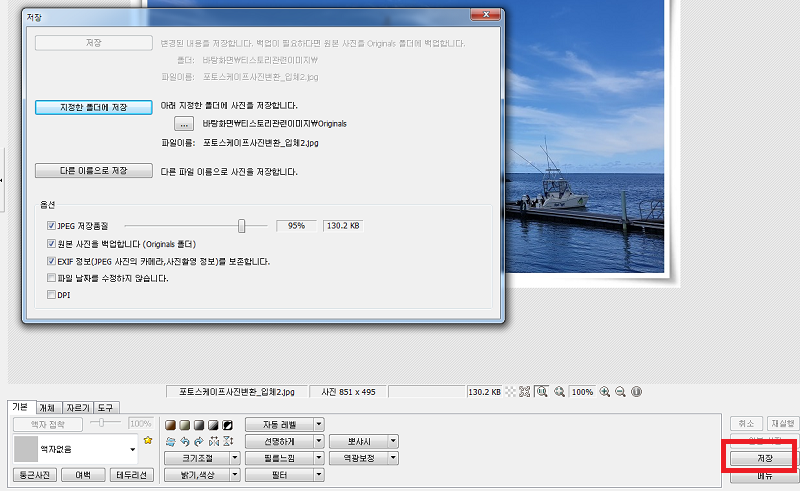Click the JPEG quality slider handle
This screenshot has height=491, width=800.
point(241,226)
